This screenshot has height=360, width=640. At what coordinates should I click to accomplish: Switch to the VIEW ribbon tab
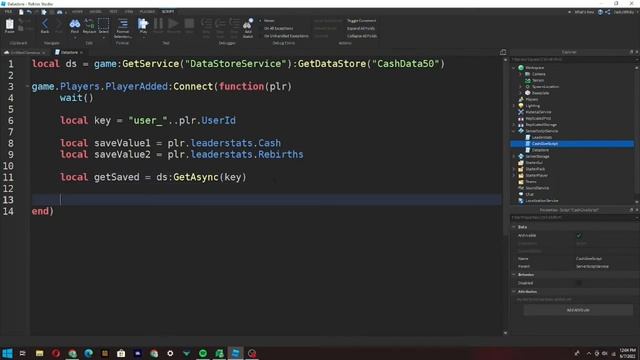pyautogui.click(x=129, y=12)
